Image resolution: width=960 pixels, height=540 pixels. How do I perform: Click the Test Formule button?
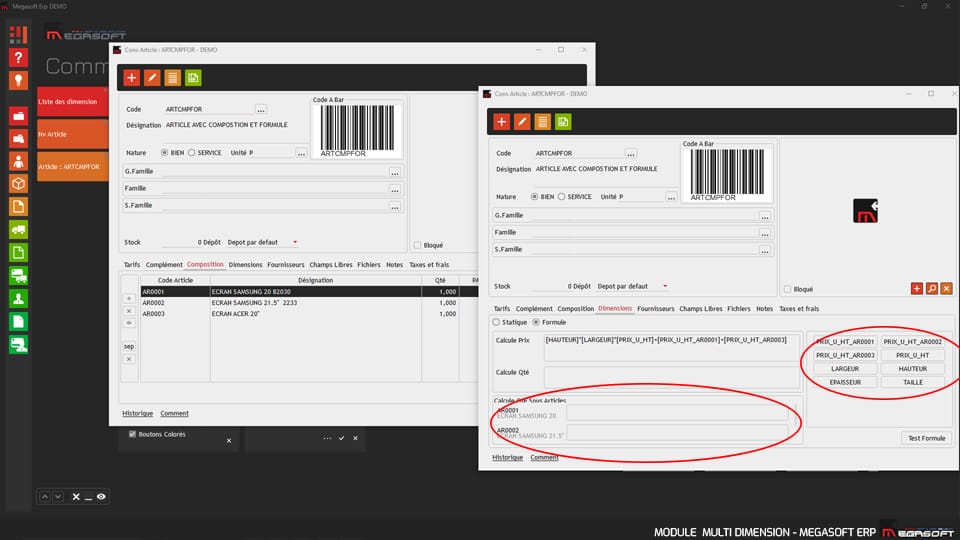(x=926, y=438)
